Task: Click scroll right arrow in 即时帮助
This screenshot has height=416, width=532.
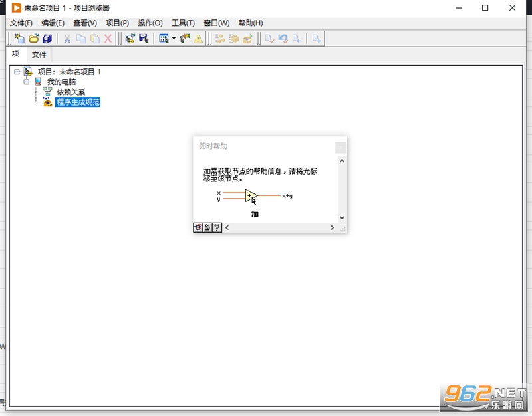Action: pos(332,227)
